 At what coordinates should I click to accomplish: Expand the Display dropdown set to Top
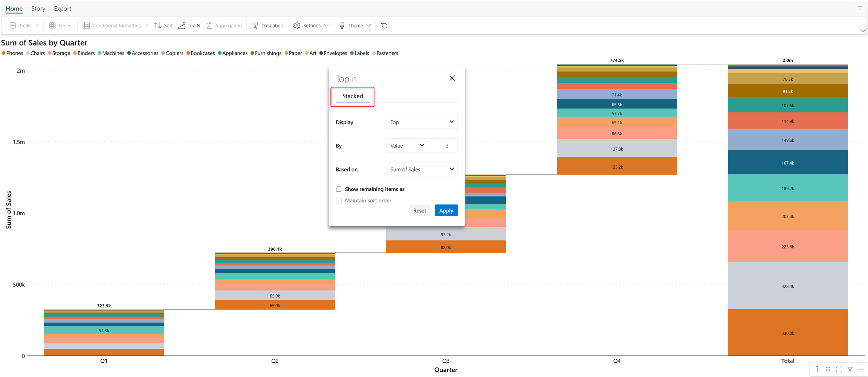click(422, 122)
